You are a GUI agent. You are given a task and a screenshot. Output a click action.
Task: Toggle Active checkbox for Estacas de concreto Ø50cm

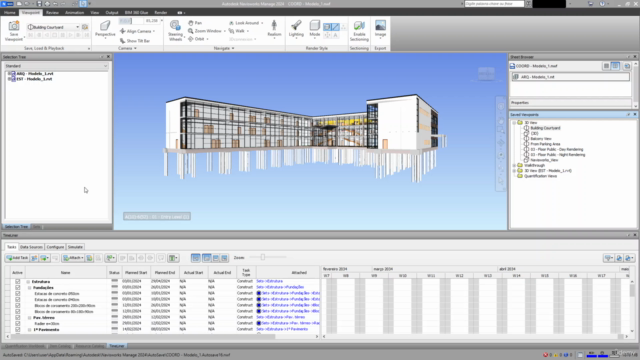coord(18,293)
